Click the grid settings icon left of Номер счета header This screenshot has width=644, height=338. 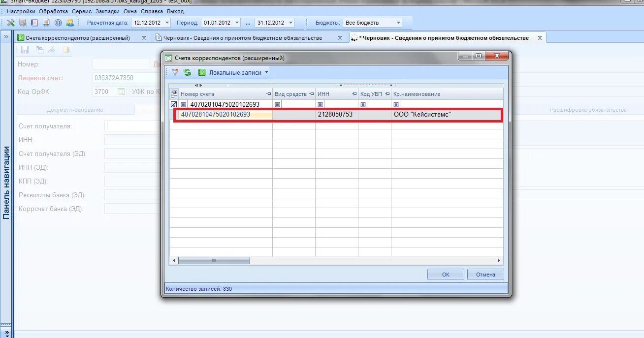(x=174, y=94)
